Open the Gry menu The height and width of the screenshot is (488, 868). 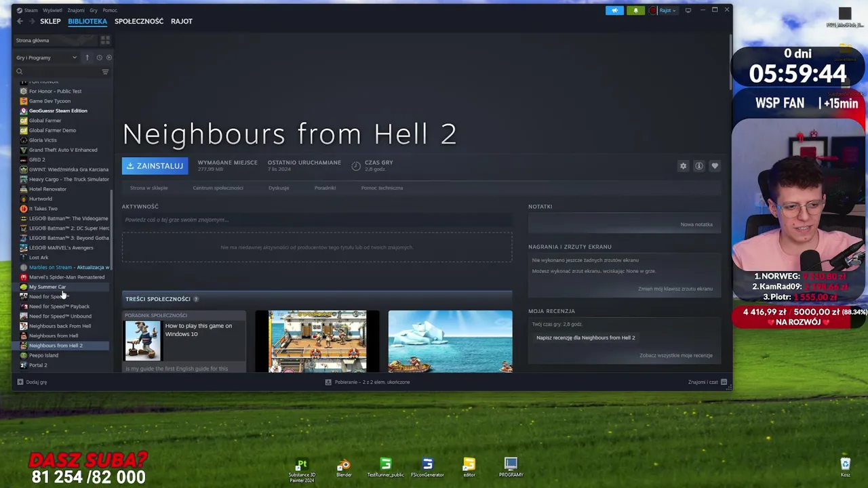click(94, 10)
